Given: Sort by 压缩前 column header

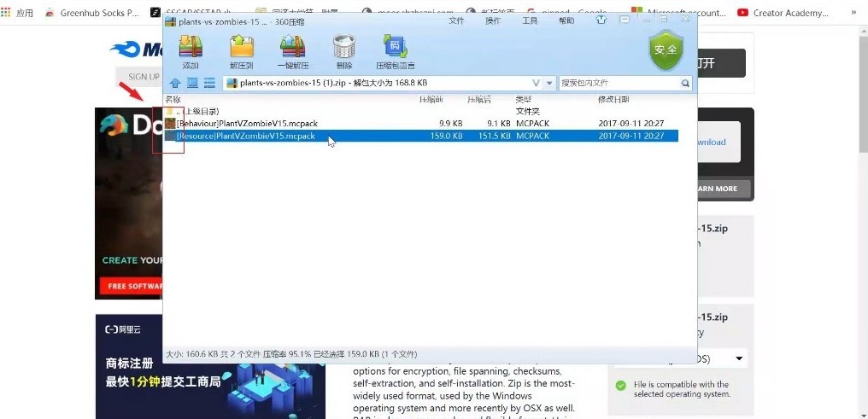Looking at the screenshot, I should pos(431,100).
